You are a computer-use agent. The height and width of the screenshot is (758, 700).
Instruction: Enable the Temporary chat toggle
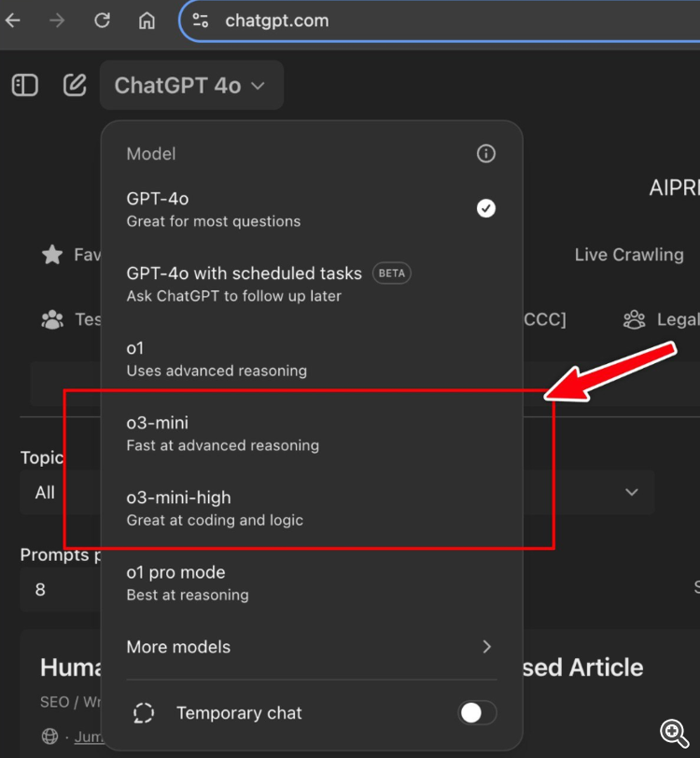tap(477, 712)
